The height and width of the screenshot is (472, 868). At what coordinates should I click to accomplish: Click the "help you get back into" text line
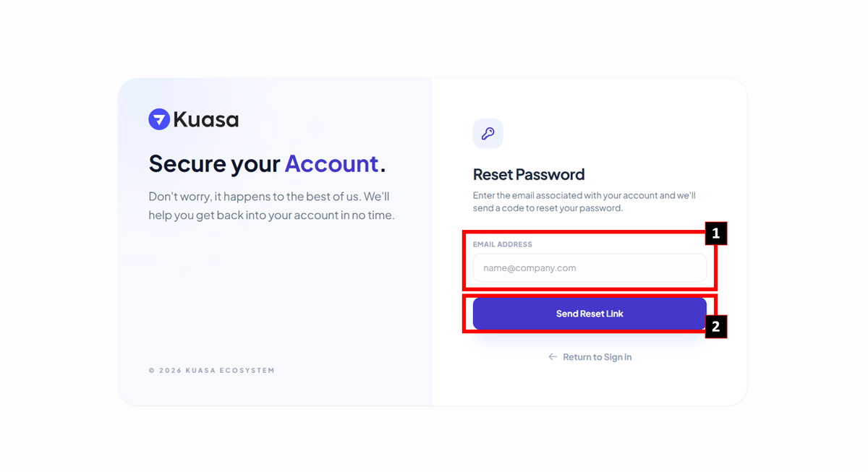[271, 215]
